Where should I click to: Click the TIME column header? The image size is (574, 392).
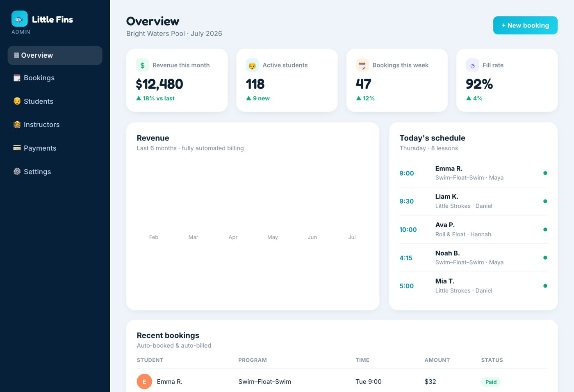pos(362,360)
